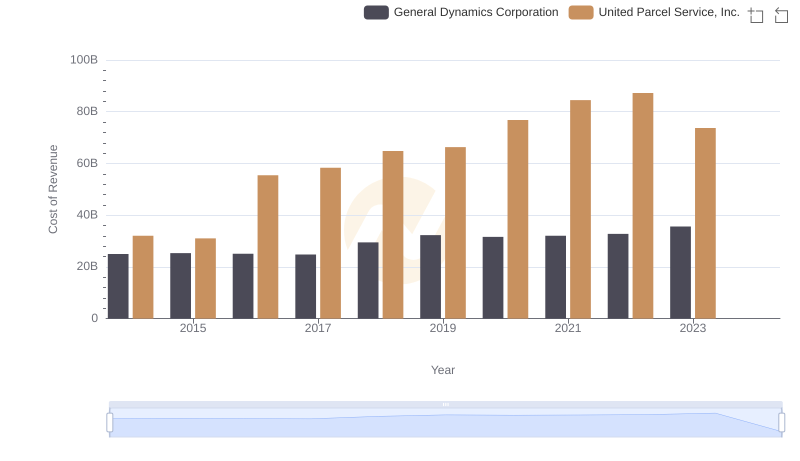Screen dimensions: 800x461
Task: Toggle General Dynamics Corporation legend entry
Action: pos(461,12)
